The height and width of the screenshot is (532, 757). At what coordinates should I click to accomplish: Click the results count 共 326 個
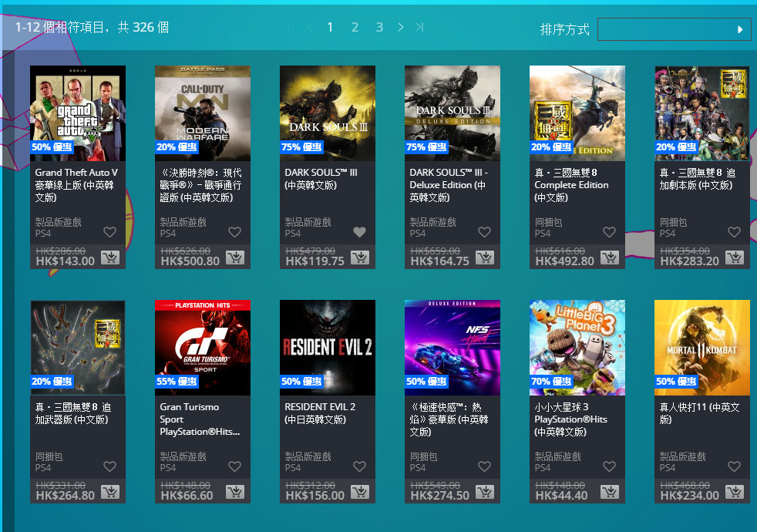(143, 28)
